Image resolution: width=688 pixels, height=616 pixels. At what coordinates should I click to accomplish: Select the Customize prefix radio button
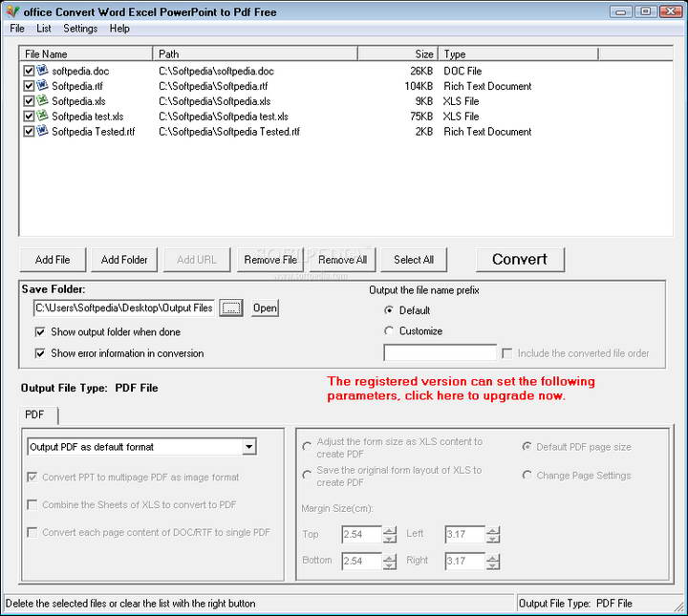[389, 331]
